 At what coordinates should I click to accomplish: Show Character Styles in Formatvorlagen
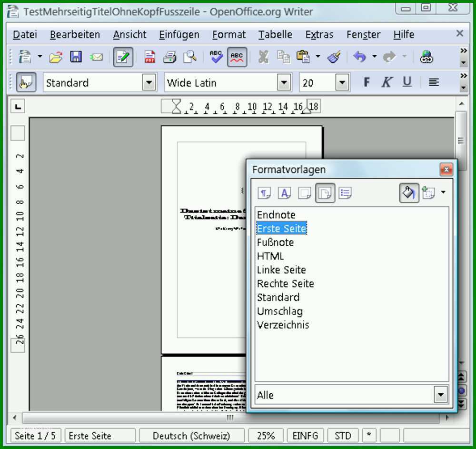coord(285,193)
